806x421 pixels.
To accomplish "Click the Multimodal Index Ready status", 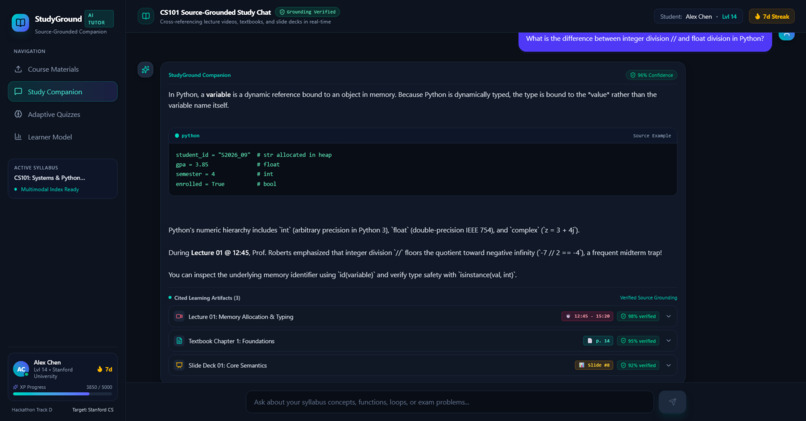I will (50, 189).
